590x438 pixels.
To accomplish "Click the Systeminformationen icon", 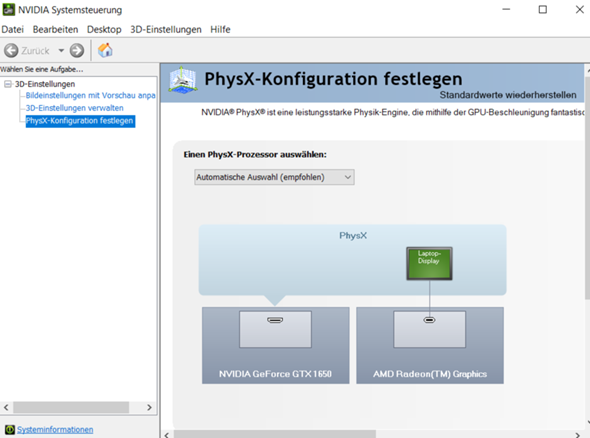I will tap(9, 429).
